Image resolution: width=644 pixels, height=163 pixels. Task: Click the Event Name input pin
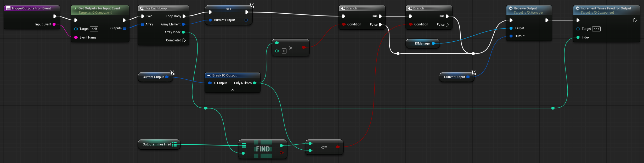pos(76,37)
